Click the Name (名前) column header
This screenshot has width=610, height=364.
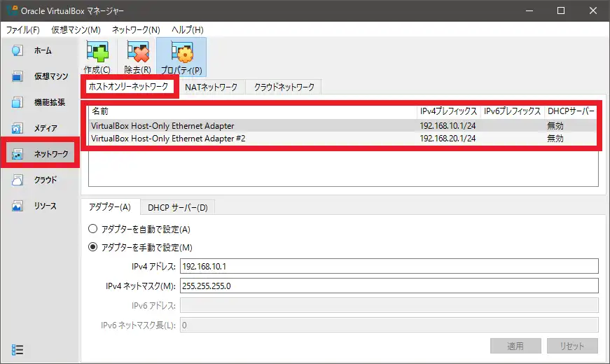pos(253,111)
